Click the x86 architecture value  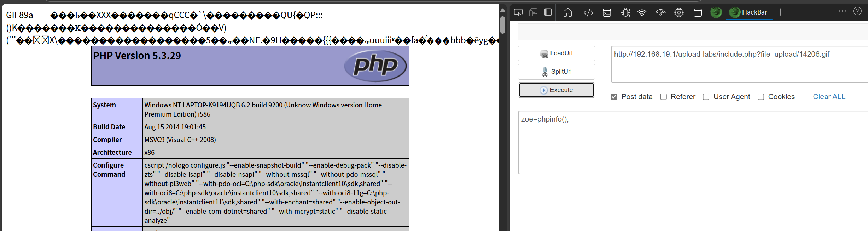click(x=149, y=152)
